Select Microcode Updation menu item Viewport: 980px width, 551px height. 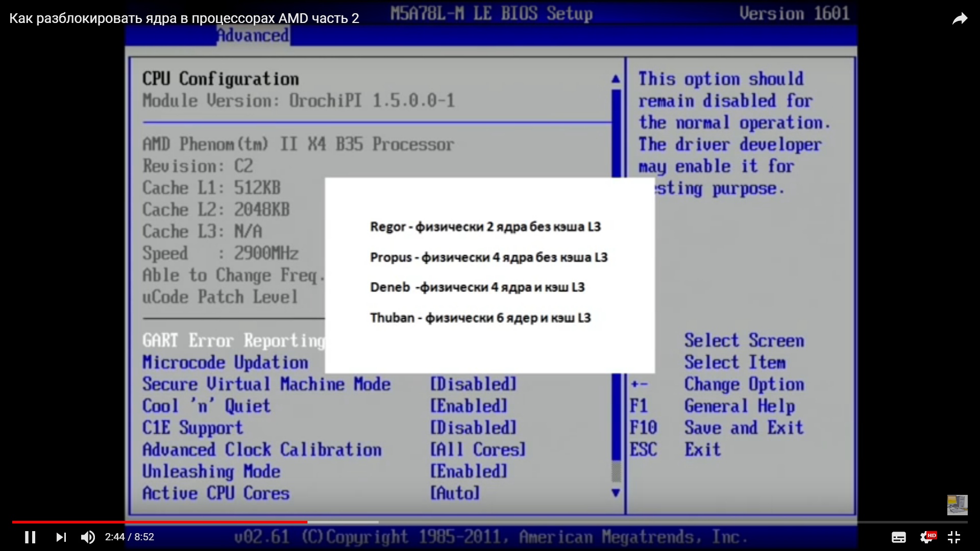225,363
